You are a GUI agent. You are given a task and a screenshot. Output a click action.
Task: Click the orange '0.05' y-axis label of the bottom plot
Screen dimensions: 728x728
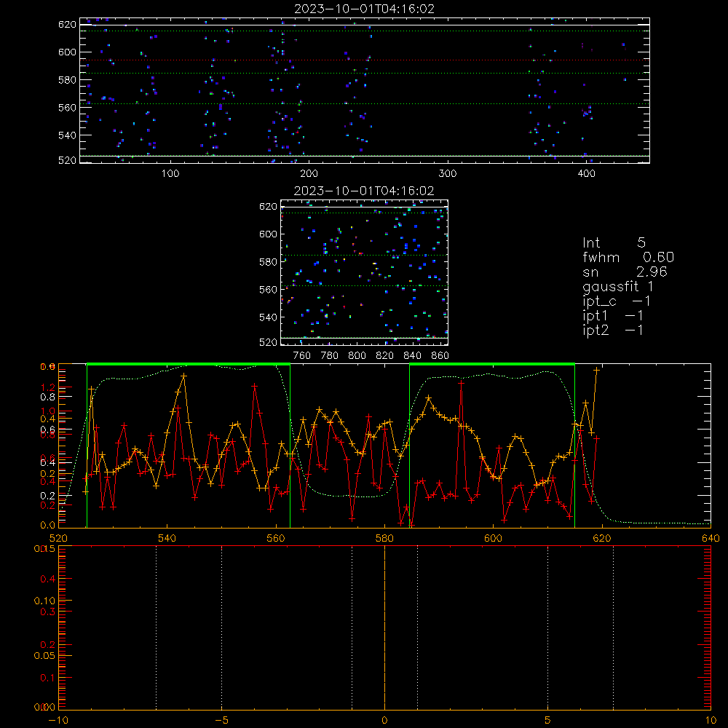44,656
